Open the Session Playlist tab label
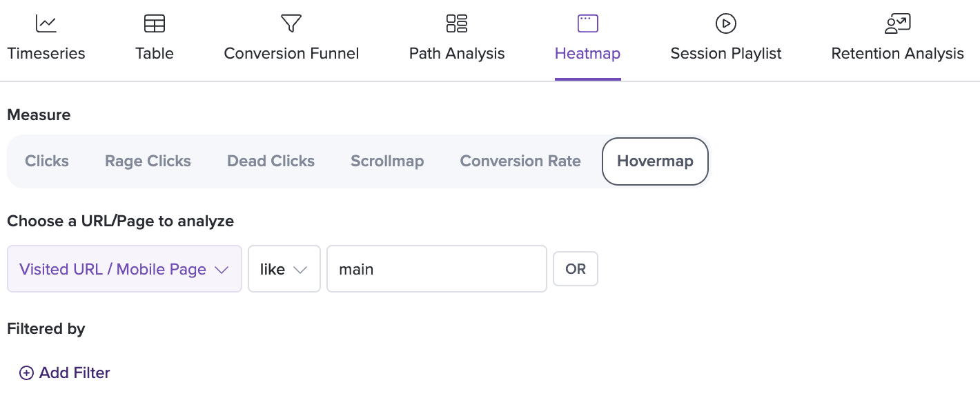 pyautogui.click(x=726, y=54)
